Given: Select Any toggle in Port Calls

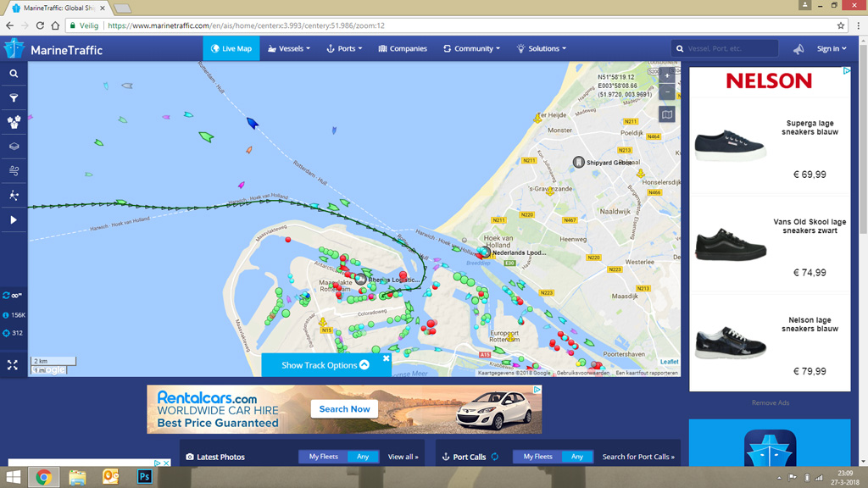Looking at the screenshot, I should click(x=576, y=457).
